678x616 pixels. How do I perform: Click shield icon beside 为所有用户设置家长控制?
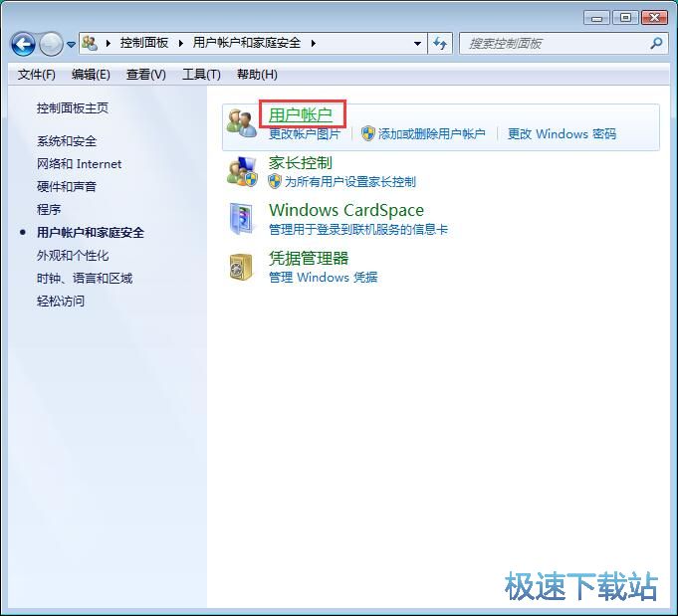(x=275, y=181)
